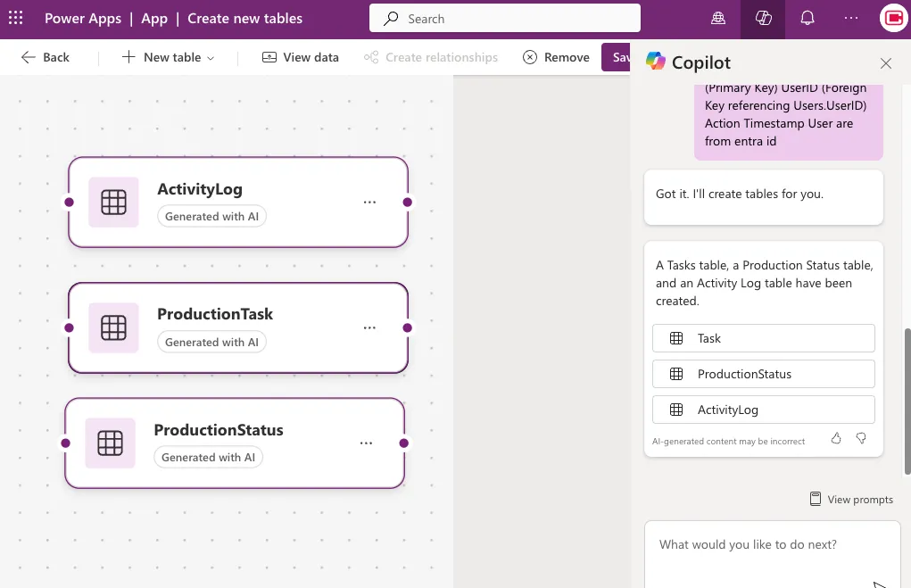911x588 pixels.
Task: Click the environment icon in header
Action: [718, 19]
